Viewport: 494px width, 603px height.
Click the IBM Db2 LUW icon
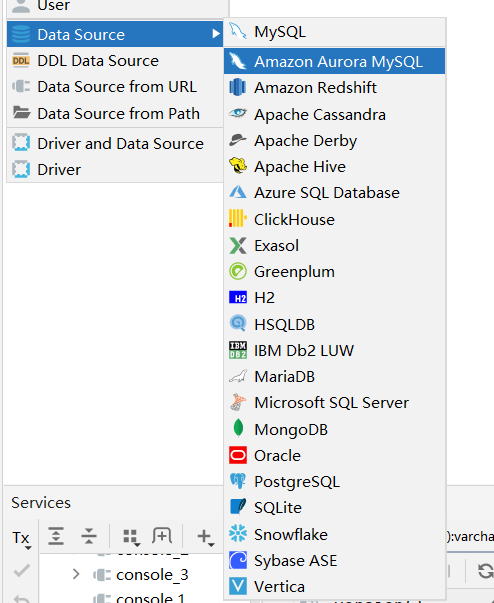tap(238, 350)
